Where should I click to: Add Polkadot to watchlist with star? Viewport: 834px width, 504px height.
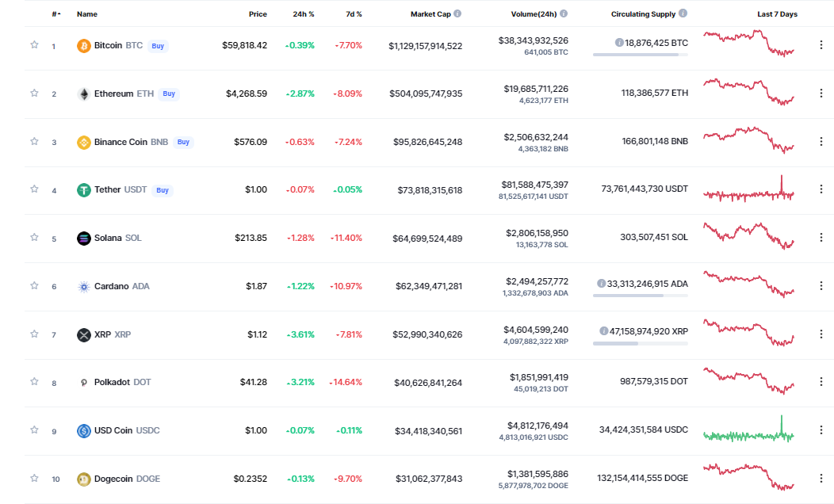pos(34,381)
